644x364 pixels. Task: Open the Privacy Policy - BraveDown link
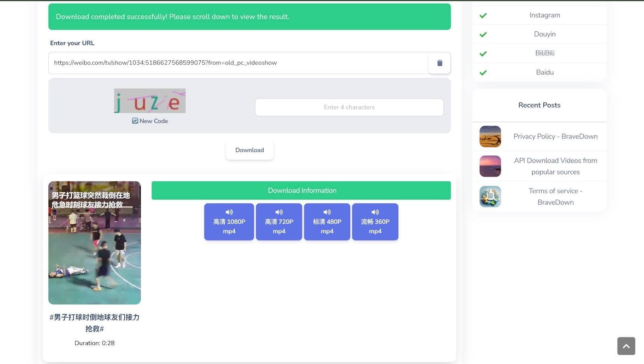point(555,136)
